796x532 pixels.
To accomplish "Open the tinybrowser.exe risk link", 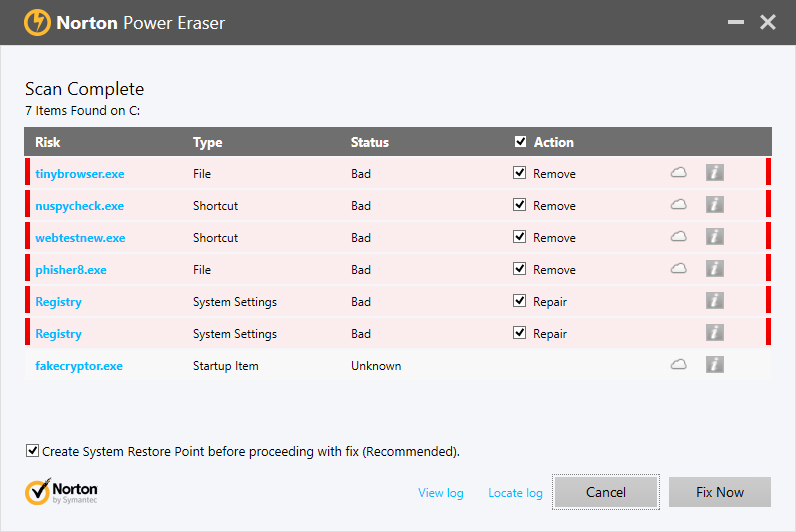I will [80, 174].
